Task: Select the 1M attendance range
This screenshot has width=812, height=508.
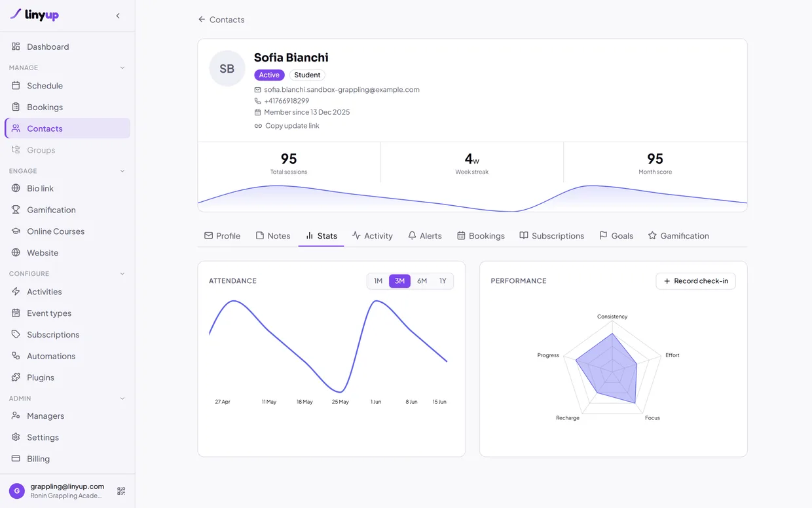Action: (378, 281)
